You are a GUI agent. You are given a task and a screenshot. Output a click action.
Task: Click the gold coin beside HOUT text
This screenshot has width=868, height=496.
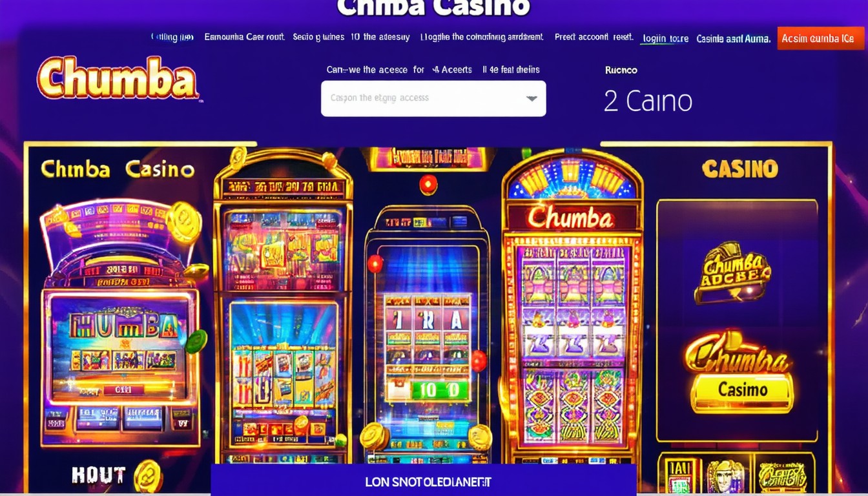(x=147, y=476)
